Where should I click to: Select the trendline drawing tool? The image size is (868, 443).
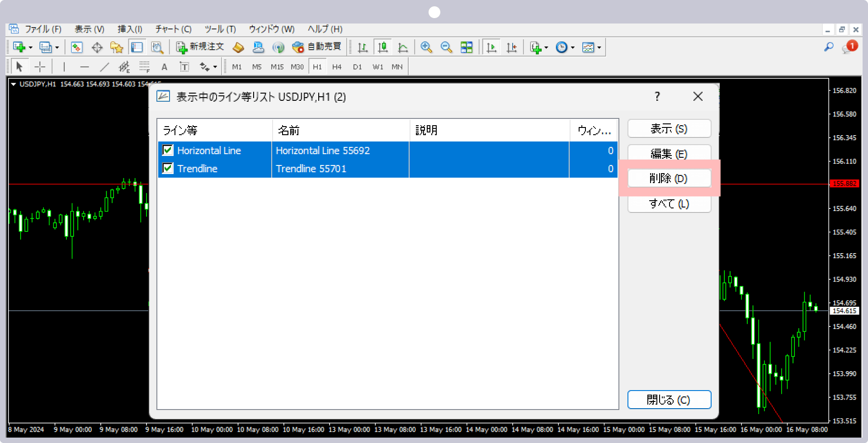click(x=104, y=67)
